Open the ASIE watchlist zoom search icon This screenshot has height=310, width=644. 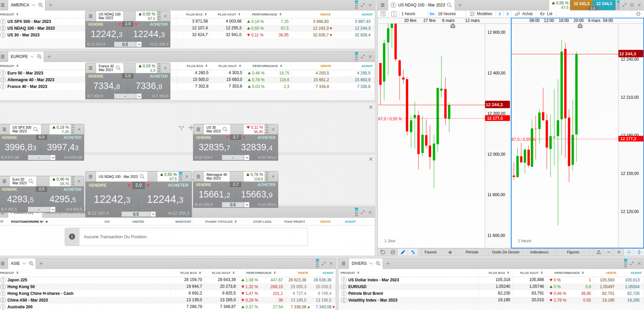[x=31, y=263]
